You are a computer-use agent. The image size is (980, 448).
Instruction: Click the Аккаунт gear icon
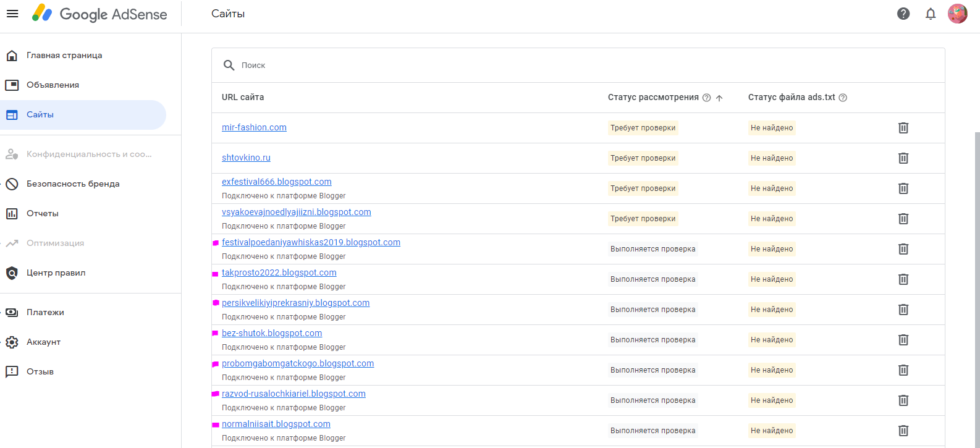click(12, 342)
